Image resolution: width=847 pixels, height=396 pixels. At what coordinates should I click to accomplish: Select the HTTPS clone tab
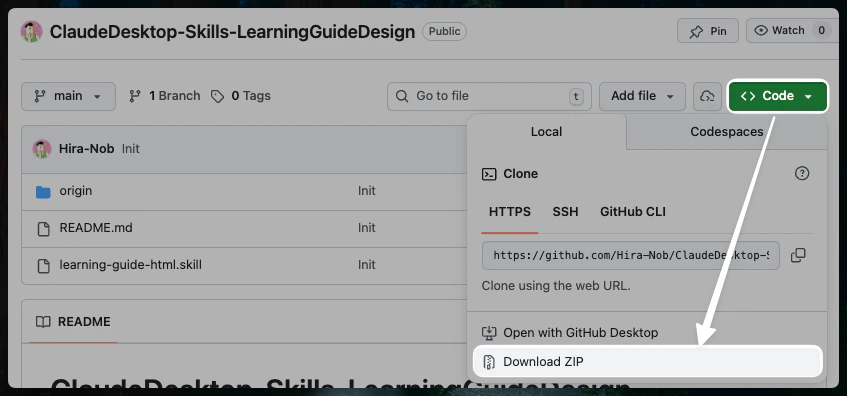pos(510,212)
